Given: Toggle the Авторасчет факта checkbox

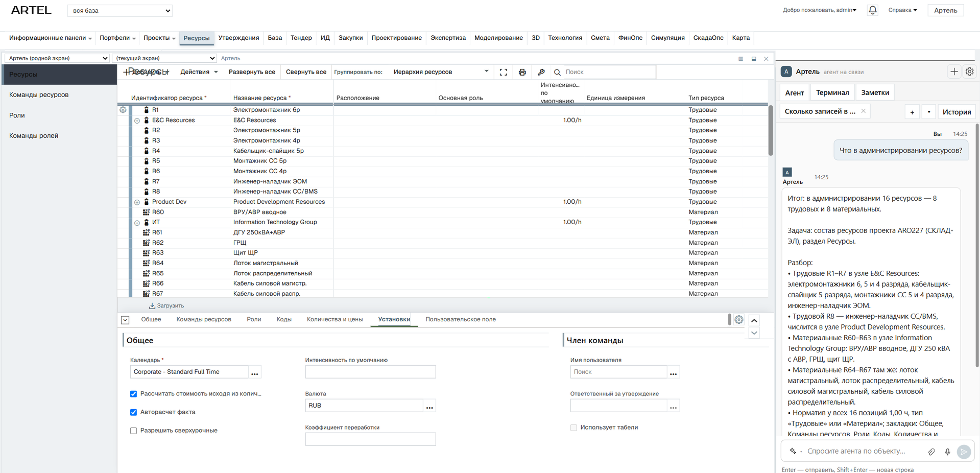Looking at the screenshot, I should [133, 412].
